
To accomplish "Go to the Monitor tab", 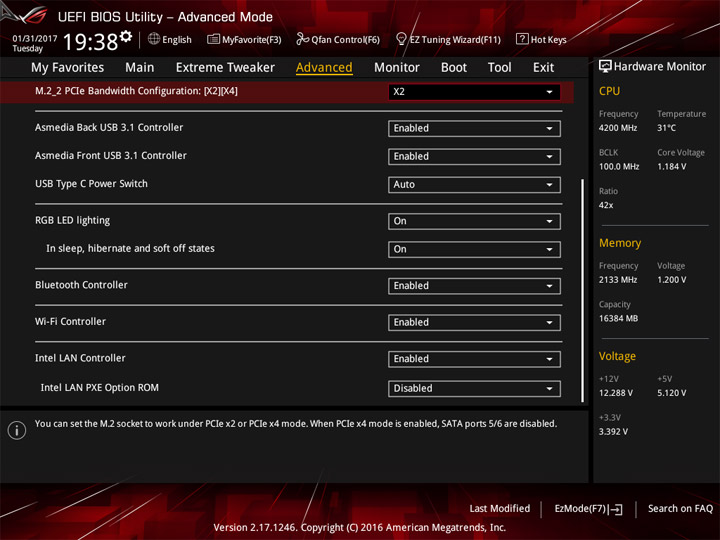I will 397,68.
